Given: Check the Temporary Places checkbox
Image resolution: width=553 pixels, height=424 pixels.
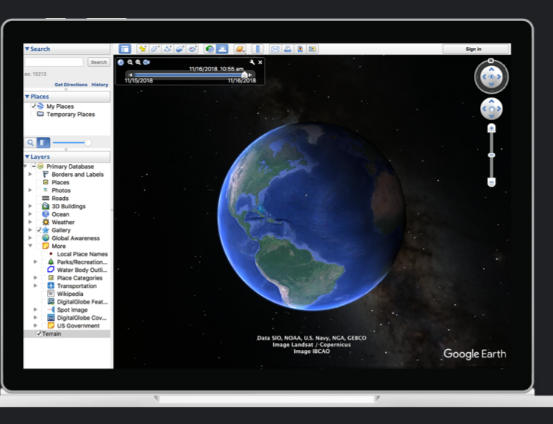Looking at the screenshot, I should [33, 114].
